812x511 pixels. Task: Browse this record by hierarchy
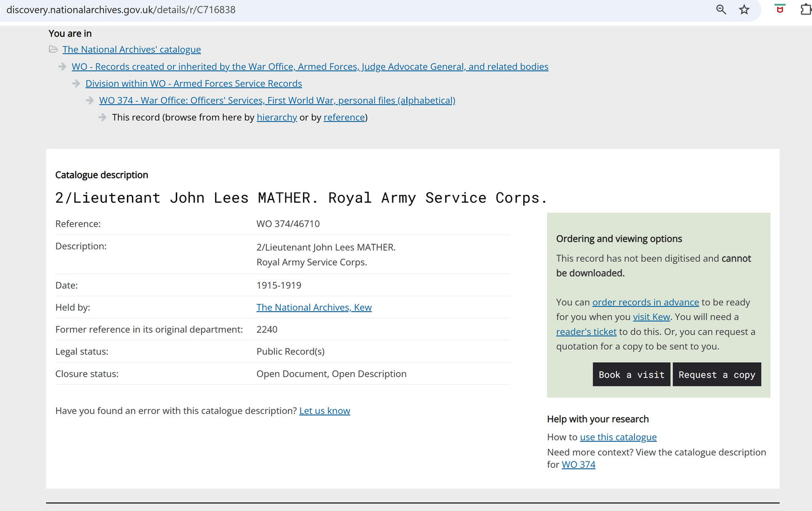(x=276, y=117)
